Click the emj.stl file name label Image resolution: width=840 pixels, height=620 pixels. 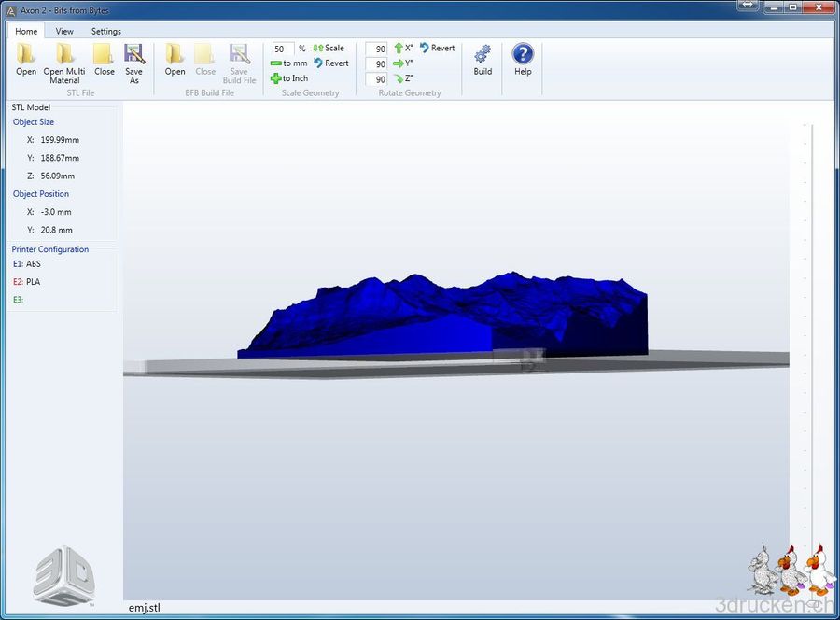point(144,608)
